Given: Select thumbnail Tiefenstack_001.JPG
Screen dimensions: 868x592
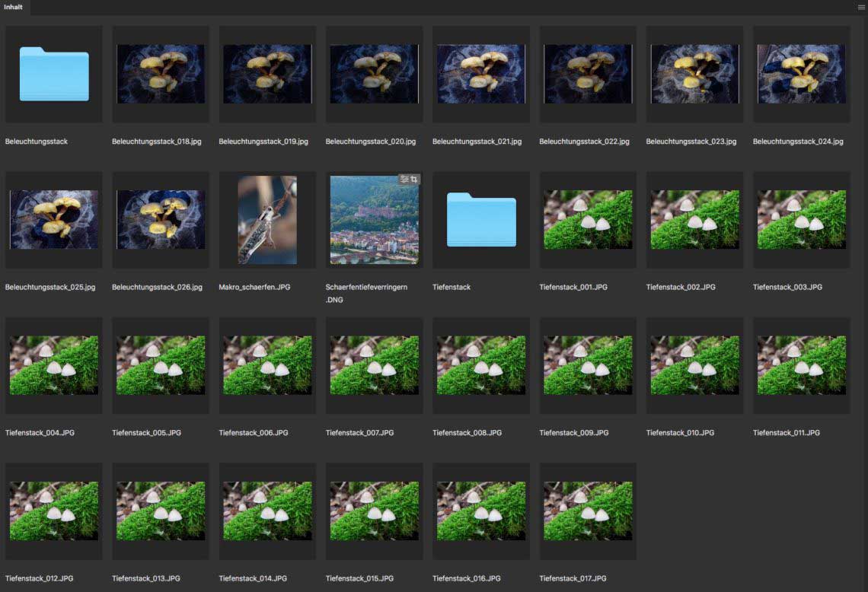Looking at the screenshot, I should [588, 220].
